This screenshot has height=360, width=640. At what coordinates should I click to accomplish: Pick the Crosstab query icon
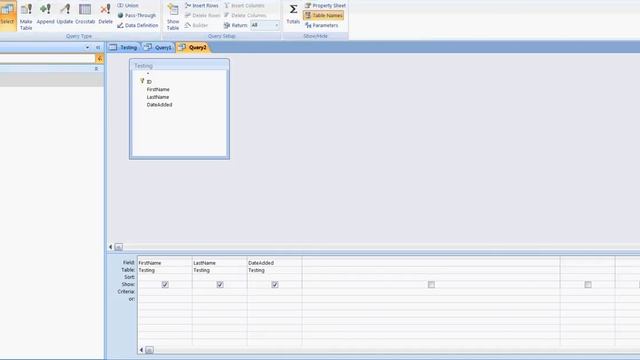tap(85, 14)
